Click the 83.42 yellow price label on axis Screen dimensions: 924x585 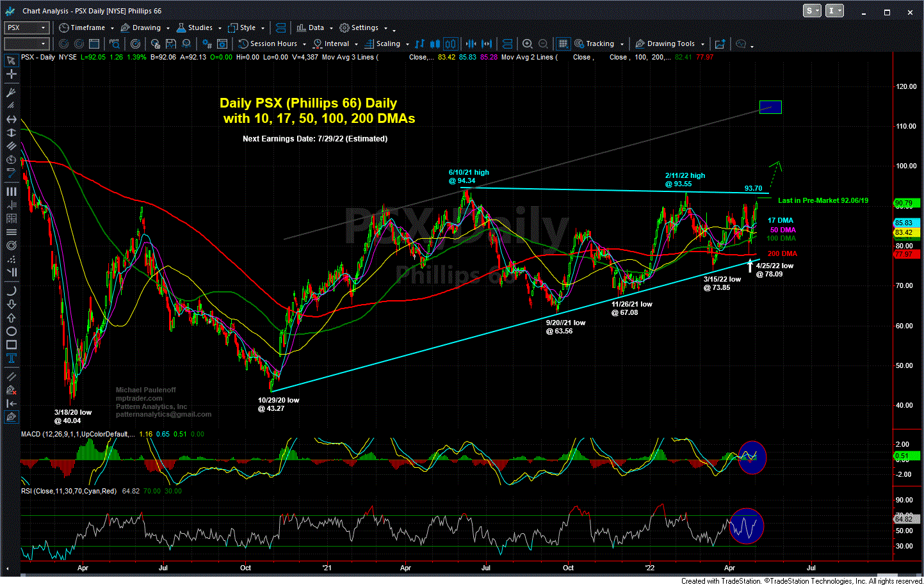coord(906,232)
